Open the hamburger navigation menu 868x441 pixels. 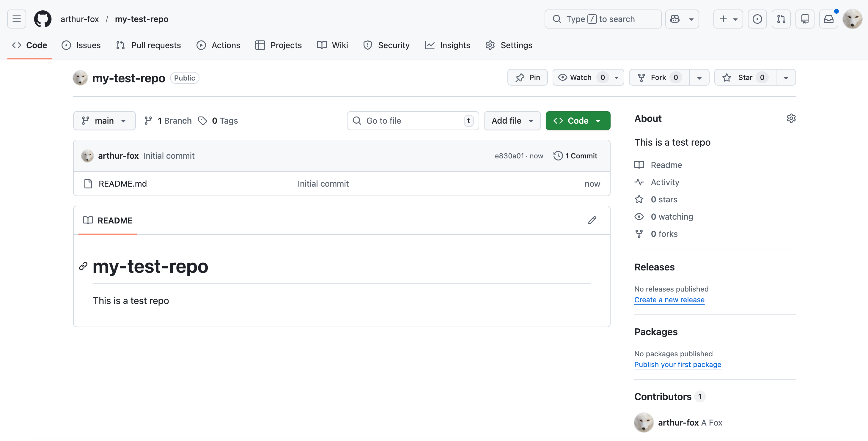[17, 19]
